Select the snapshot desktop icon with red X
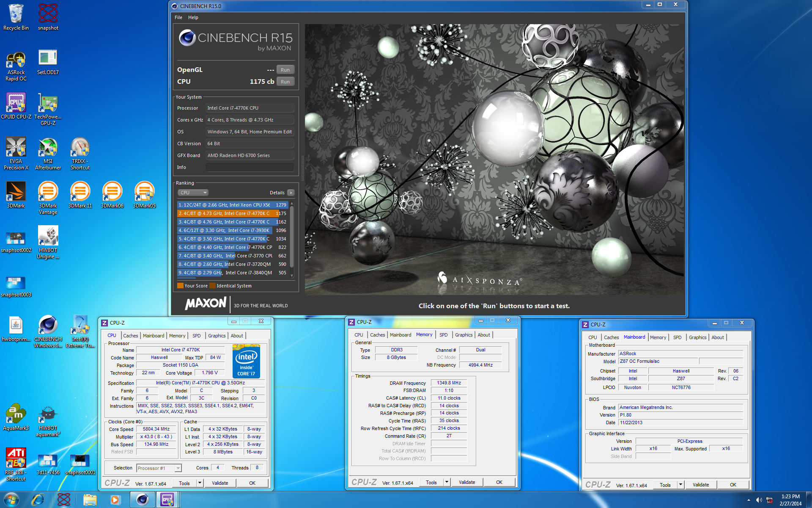 coord(48,17)
